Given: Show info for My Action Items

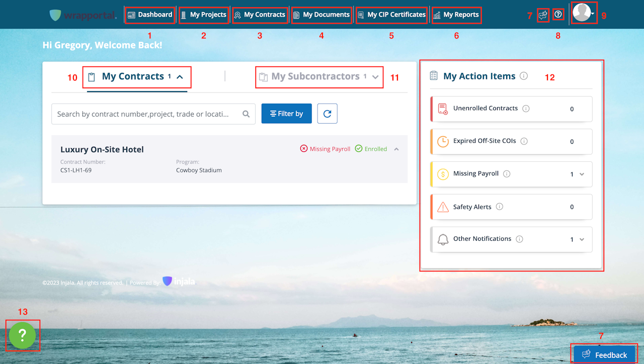Looking at the screenshot, I should (x=524, y=76).
